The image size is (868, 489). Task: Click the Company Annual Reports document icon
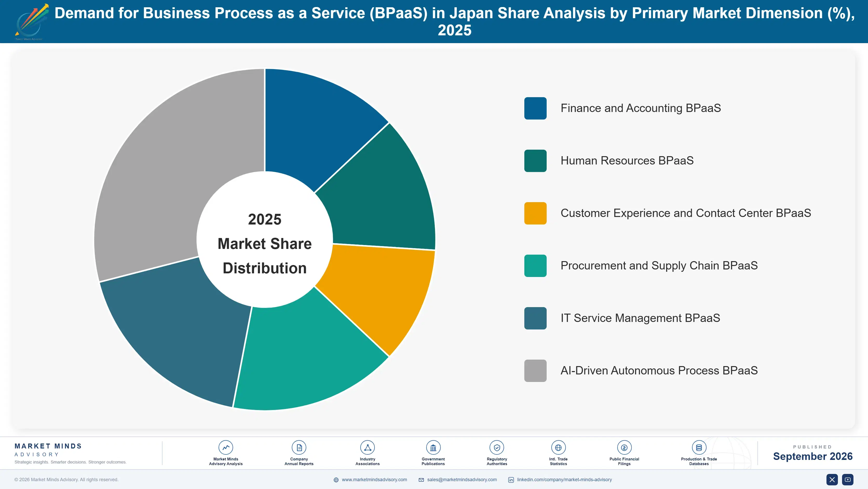299,447
